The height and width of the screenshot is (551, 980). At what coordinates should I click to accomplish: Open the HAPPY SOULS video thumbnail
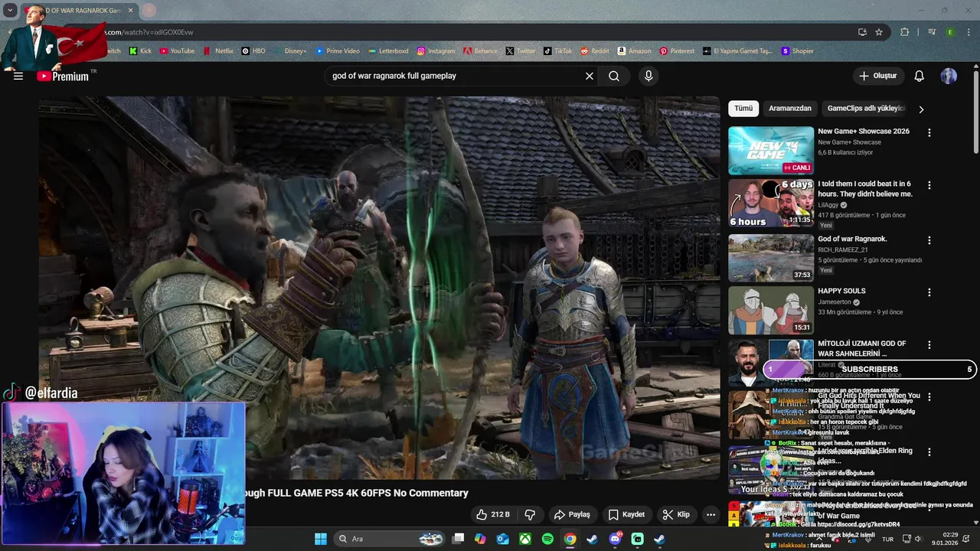point(771,310)
